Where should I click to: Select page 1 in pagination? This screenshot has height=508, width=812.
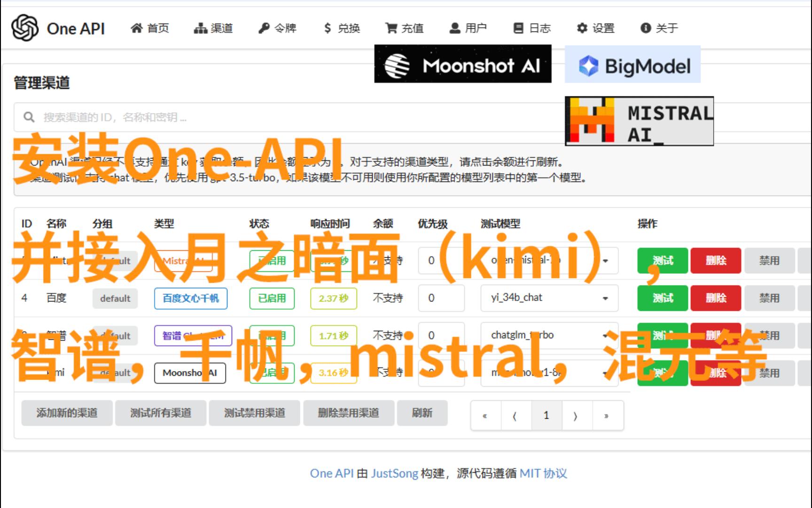pos(547,416)
